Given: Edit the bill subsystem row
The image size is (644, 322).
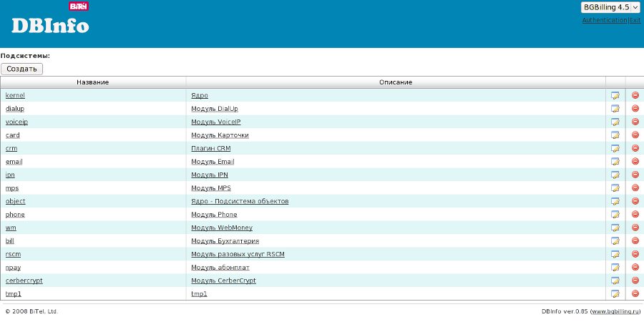Looking at the screenshot, I should tap(615, 240).
